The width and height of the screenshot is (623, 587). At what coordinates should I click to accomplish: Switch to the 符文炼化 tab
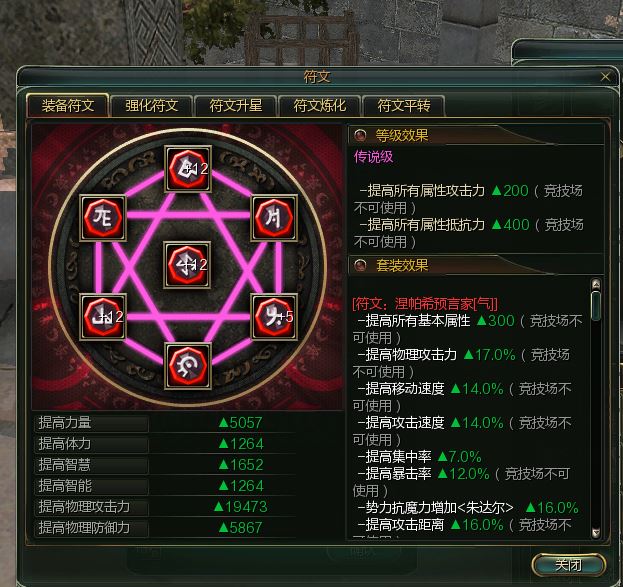tap(319, 106)
